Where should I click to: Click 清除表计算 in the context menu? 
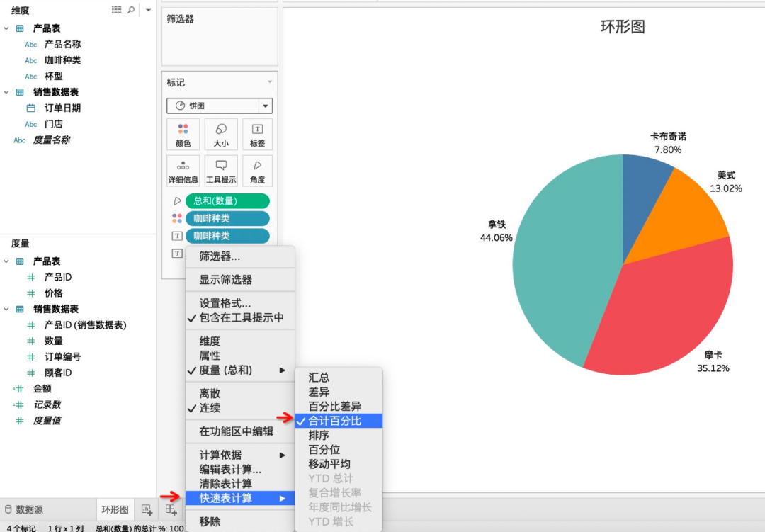[x=225, y=484]
